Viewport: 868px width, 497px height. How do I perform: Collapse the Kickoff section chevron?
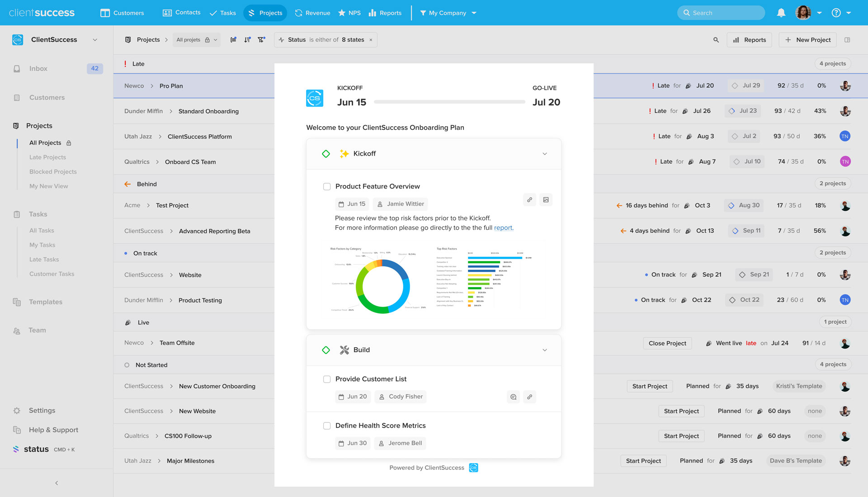pyautogui.click(x=545, y=154)
